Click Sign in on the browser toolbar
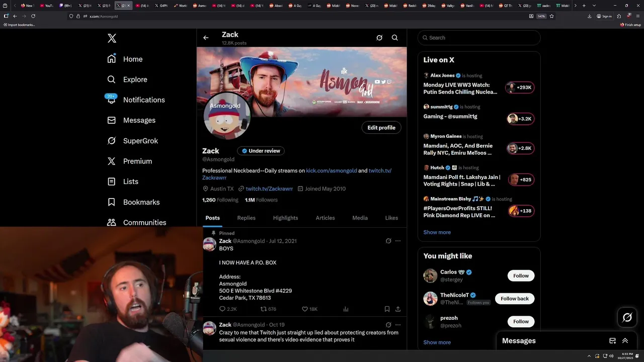 (604, 16)
